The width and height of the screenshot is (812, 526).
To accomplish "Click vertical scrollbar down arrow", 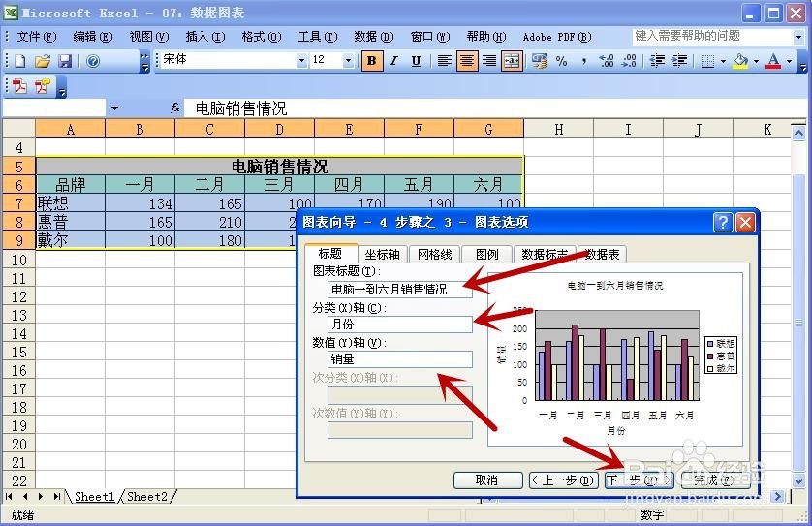I will (x=798, y=481).
